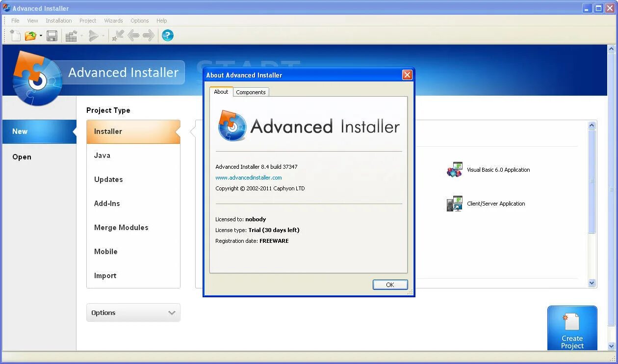The height and width of the screenshot is (364, 618).
Task: Click the main window scroll up arrow
Action: (611, 49)
